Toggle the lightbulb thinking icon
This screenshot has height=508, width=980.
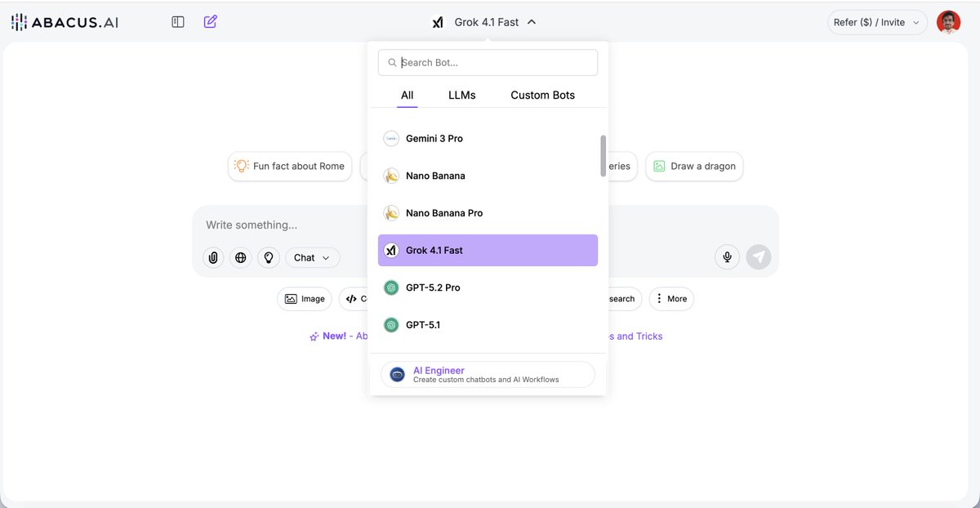pos(269,257)
